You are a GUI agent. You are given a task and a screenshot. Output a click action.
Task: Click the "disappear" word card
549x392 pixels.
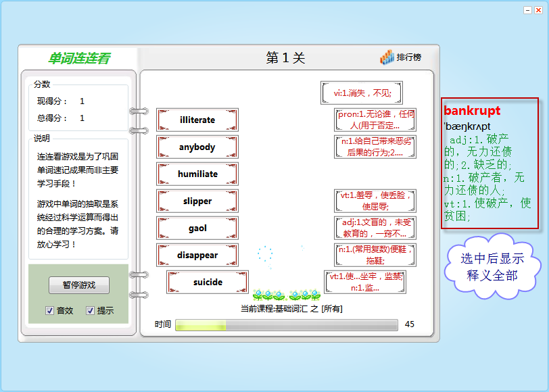197,255
